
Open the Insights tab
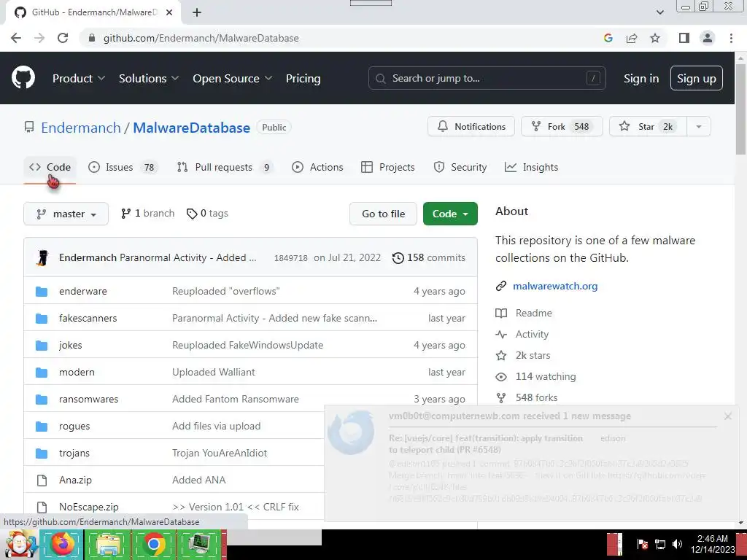(x=531, y=167)
